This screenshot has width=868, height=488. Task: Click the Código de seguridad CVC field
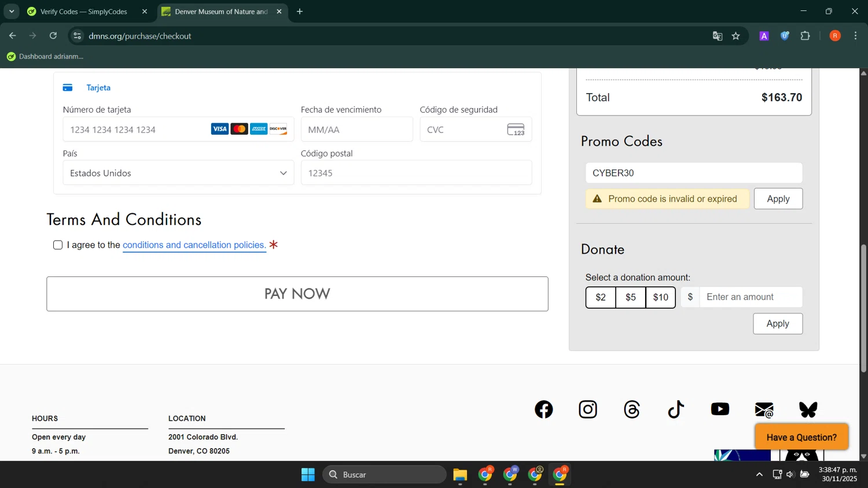coord(476,130)
